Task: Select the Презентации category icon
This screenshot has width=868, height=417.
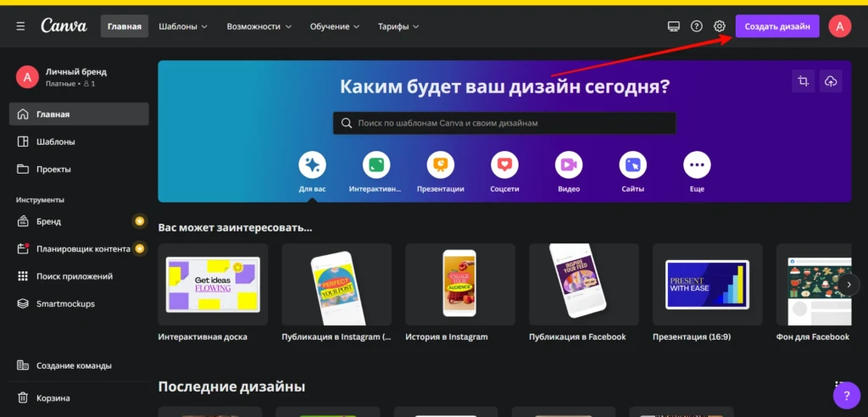Action: click(441, 165)
